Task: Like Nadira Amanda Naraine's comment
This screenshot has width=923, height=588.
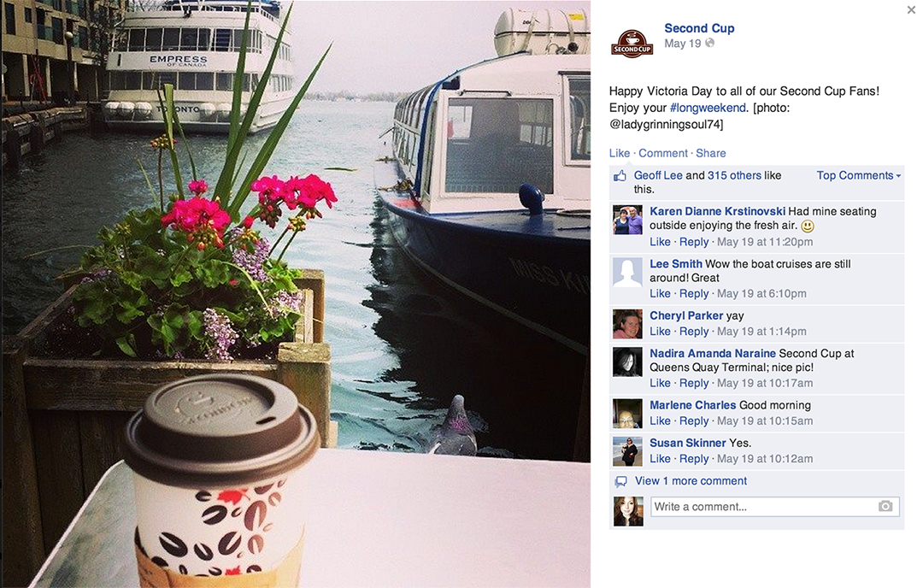Action: pos(660,383)
